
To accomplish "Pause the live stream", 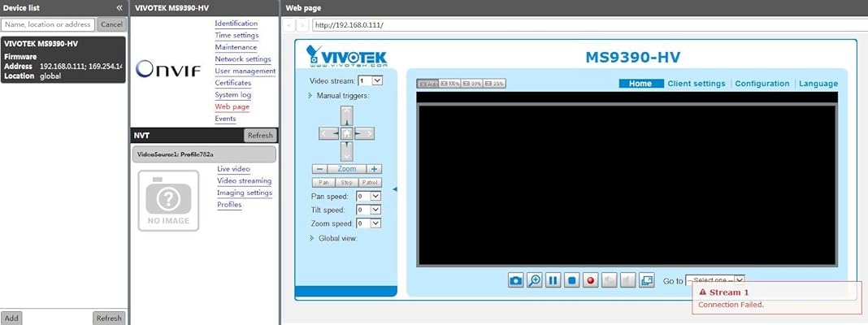I will (x=553, y=280).
